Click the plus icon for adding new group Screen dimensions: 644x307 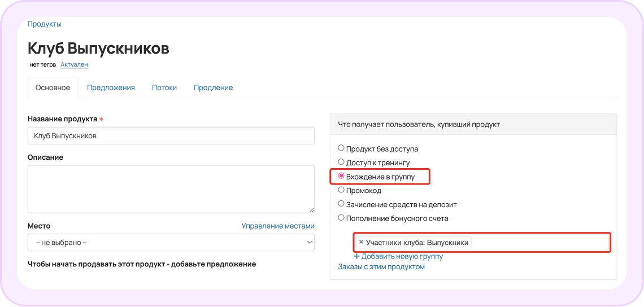coord(357,257)
